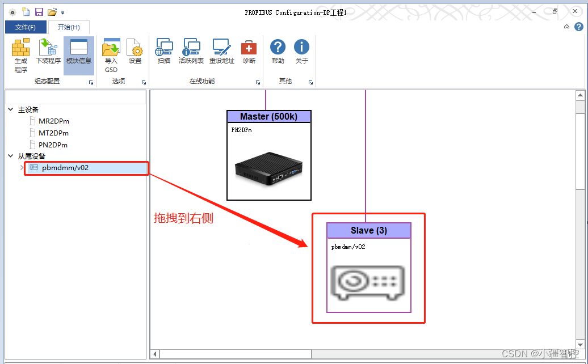The width and height of the screenshot is (588, 364).
Task: Click the vertical scrollbar thumb
Action: (580, 151)
